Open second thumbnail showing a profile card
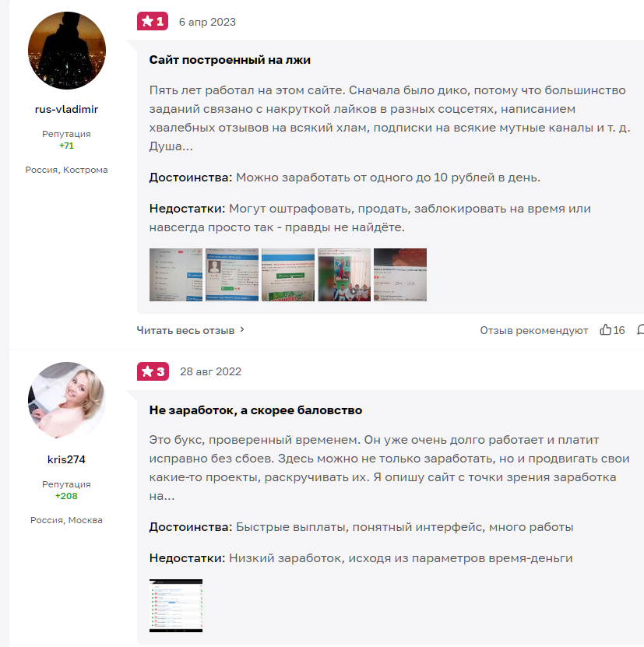The width and height of the screenshot is (644, 647). pyautogui.click(x=232, y=275)
